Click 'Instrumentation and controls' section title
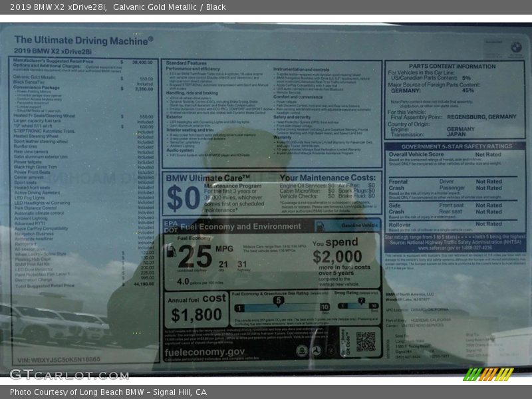The width and height of the screenshot is (532, 399). pyautogui.click(x=301, y=69)
